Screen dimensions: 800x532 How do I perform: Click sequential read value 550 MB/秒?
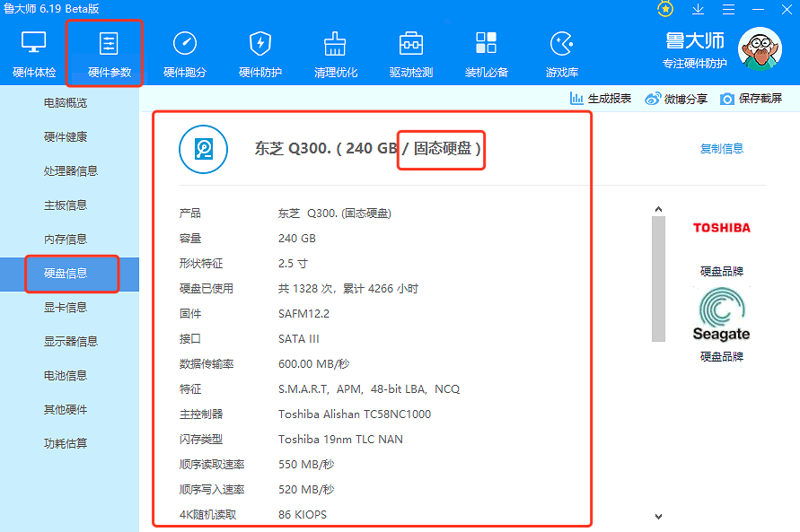coord(306,464)
